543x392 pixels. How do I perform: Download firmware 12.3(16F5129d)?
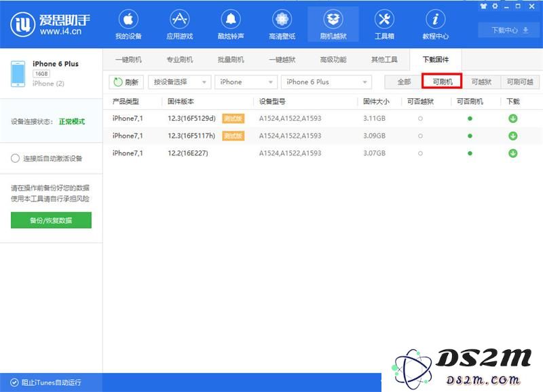(x=513, y=118)
